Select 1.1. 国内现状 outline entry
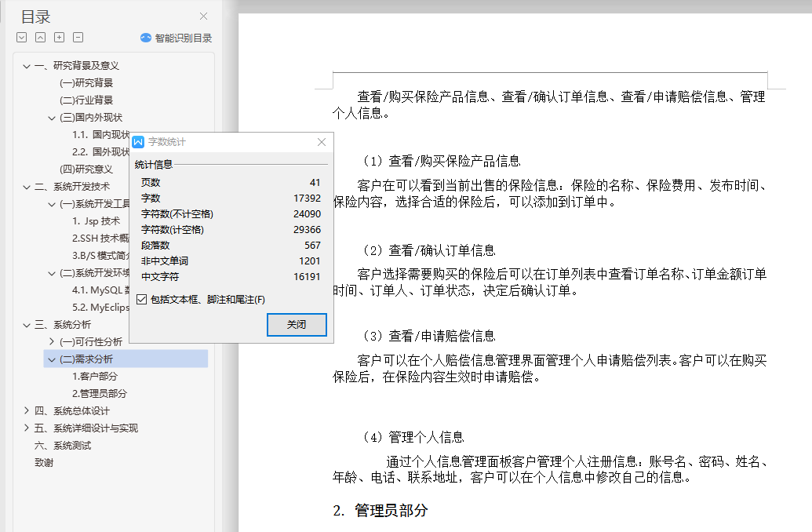This screenshot has height=532, width=812. (x=100, y=135)
